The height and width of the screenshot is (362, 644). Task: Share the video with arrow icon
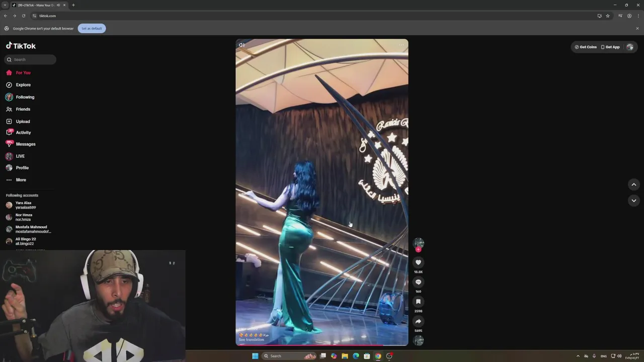(418, 321)
